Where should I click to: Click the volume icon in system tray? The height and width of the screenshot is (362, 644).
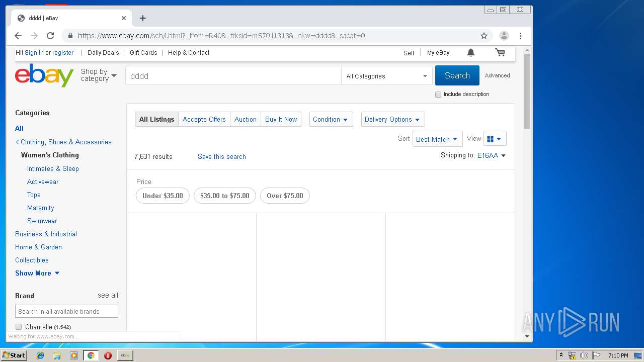[584, 355]
